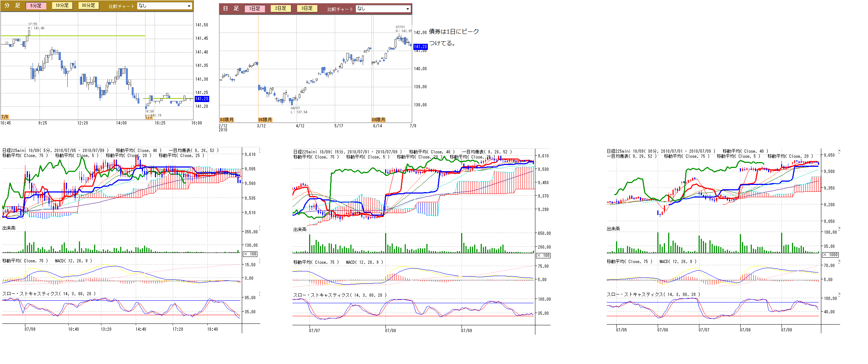This screenshot has height=364, width=868.
Task: Click the blue 141.23 price tag on 分足 chart
Action: 202,99
